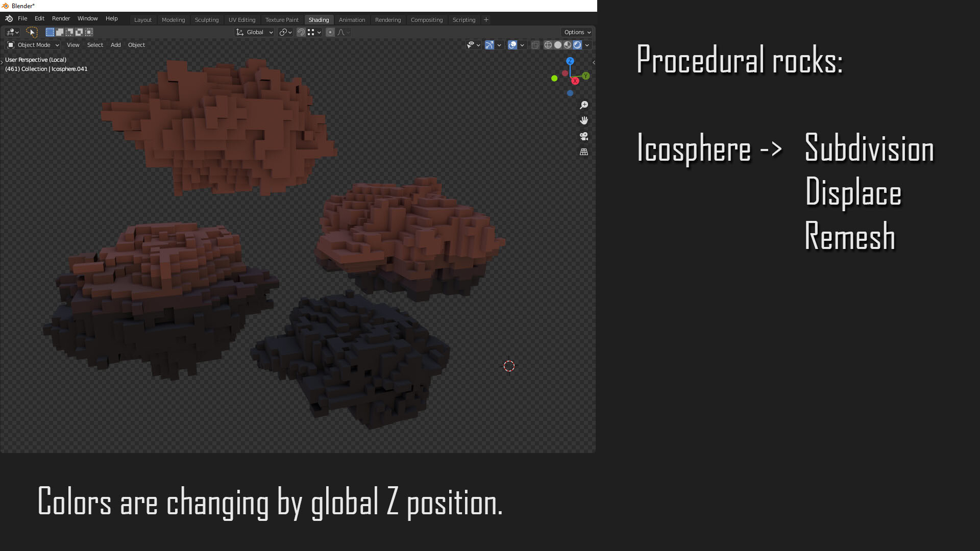
Task: Toggle the camera view icon
Action: pyautogui.click(x=584, y=136)
